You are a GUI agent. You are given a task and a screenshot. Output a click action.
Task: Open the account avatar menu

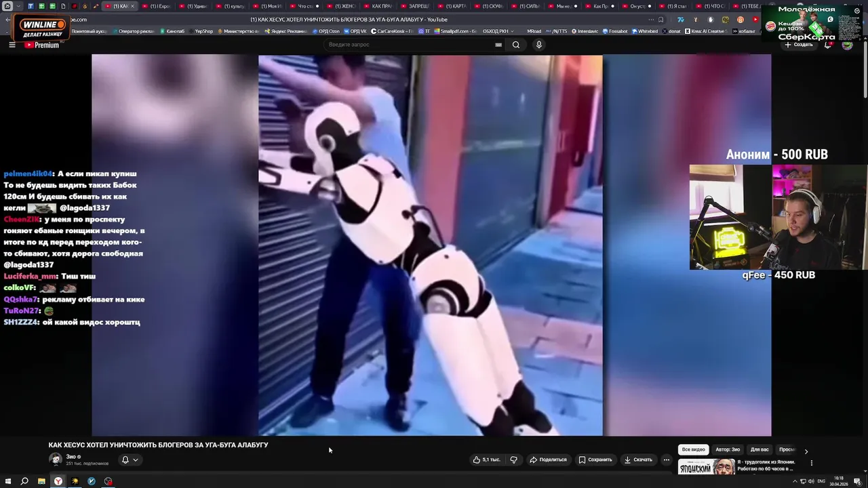(847, 45)
